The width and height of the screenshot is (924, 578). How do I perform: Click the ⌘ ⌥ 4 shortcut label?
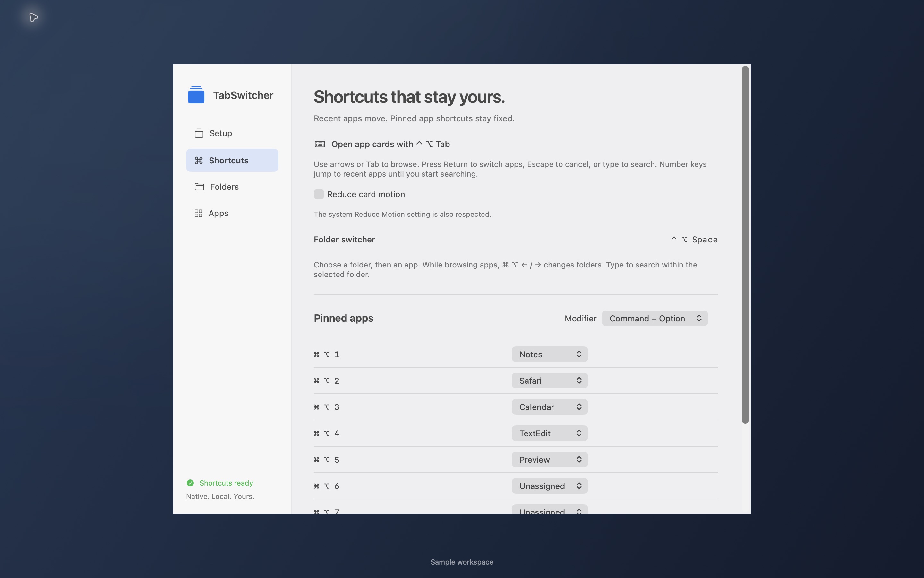327,434
